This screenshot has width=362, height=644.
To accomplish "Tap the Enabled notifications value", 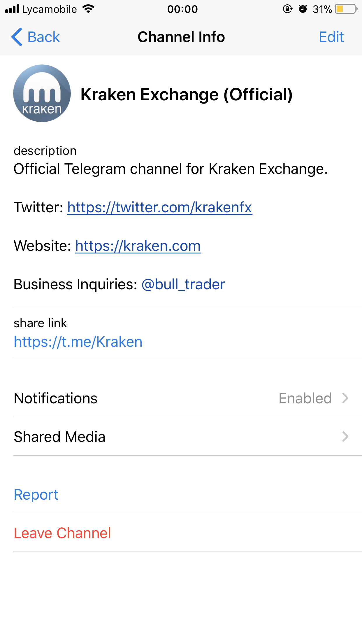I will (x=305, y=398).
